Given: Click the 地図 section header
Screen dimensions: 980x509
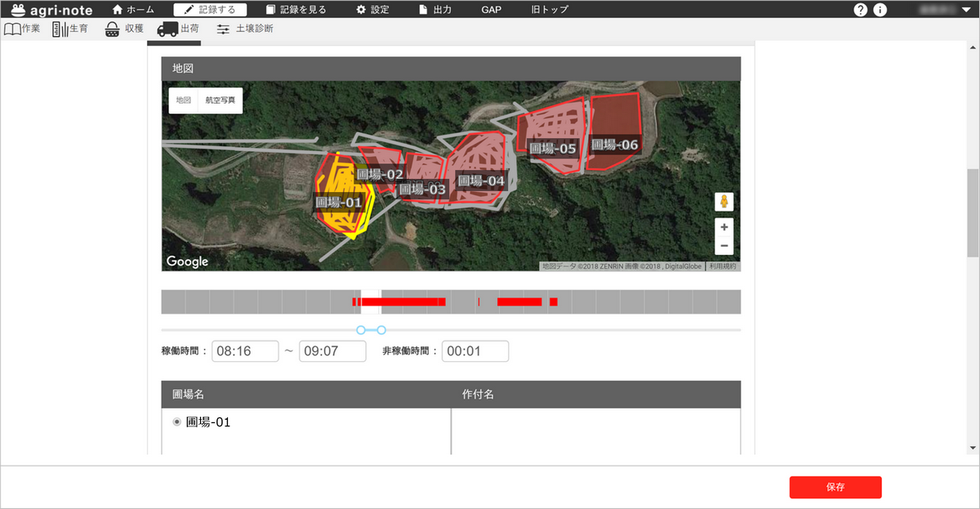Looking at the screenshot, I should [x=451, y=69].
